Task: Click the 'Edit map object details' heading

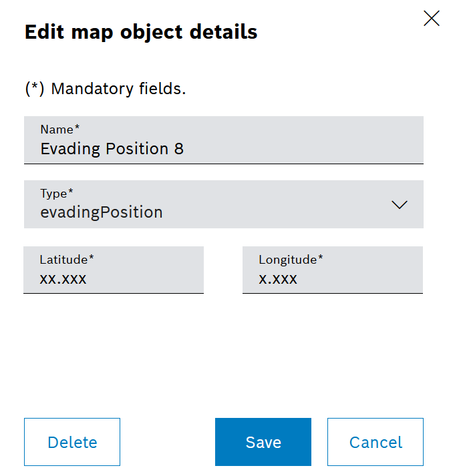Action: tap(141, 32)
